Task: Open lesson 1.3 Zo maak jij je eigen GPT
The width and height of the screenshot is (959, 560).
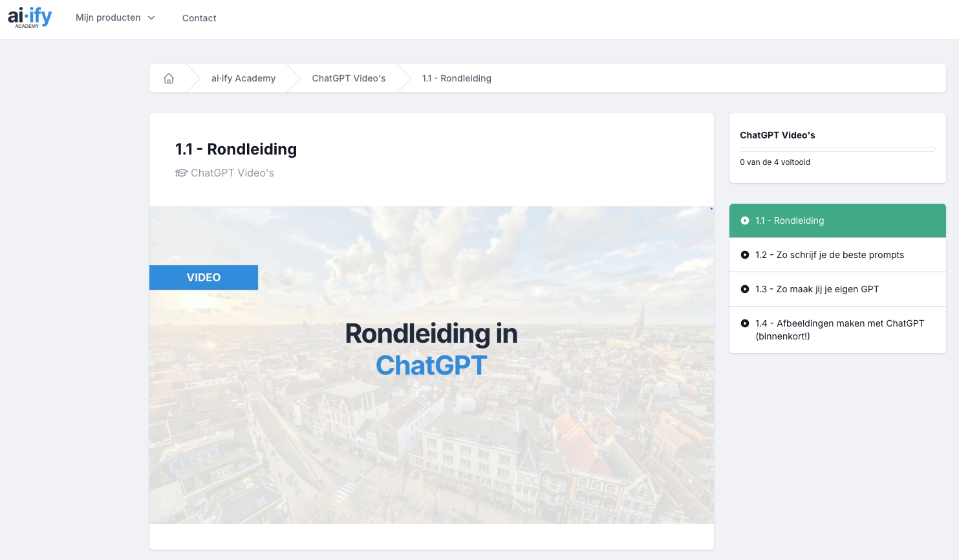Action: click(817, 289)
